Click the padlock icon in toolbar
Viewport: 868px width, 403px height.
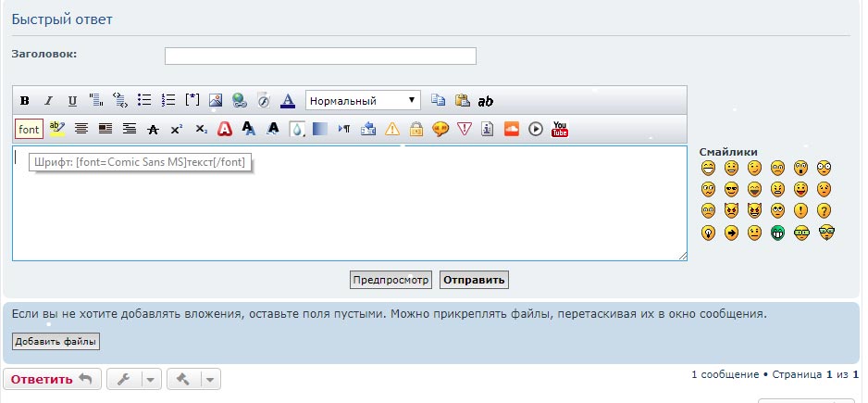(416, 130)
